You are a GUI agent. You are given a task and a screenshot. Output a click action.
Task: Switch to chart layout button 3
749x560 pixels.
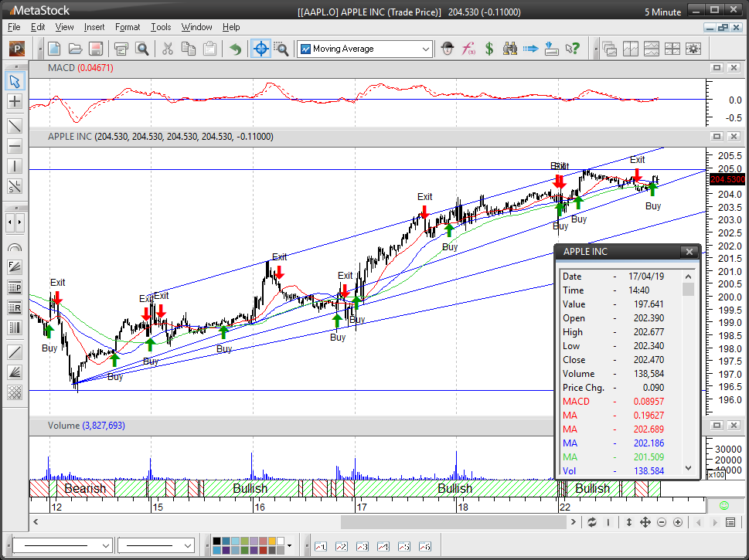click(x=363, y=546)
